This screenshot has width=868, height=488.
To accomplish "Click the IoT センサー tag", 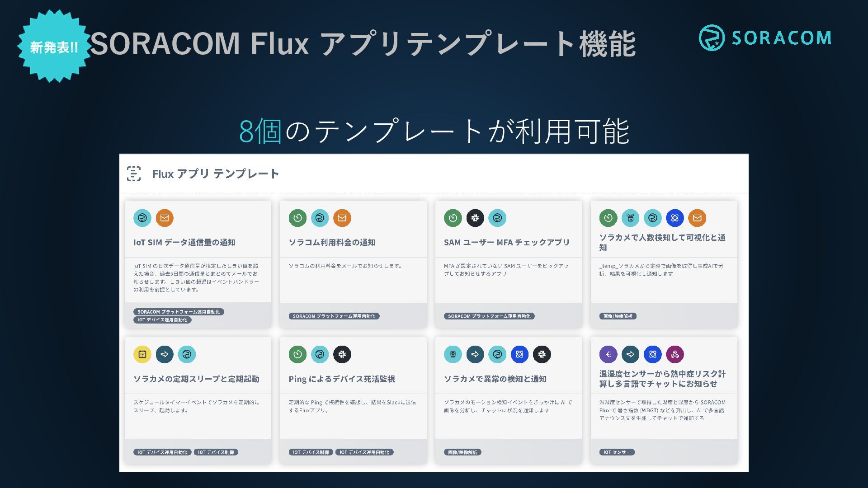I will [617, 452].
